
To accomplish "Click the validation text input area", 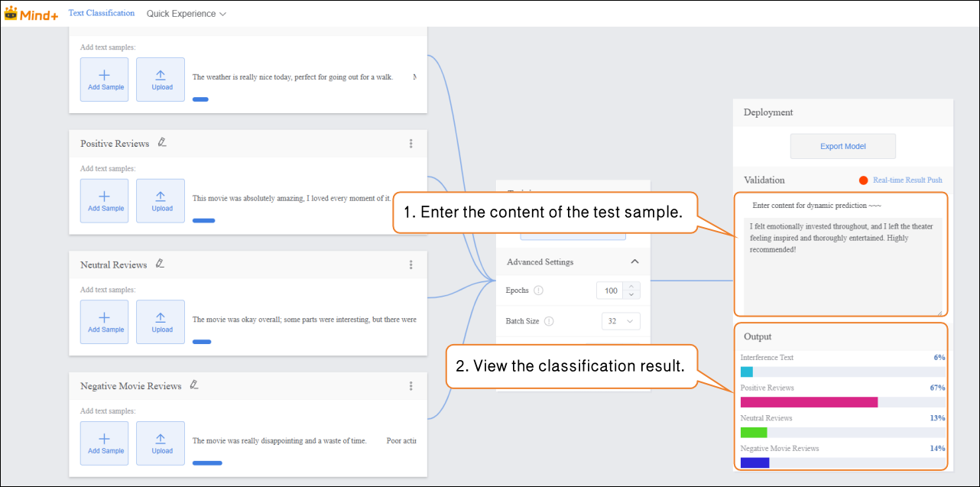I will point(841,268).
